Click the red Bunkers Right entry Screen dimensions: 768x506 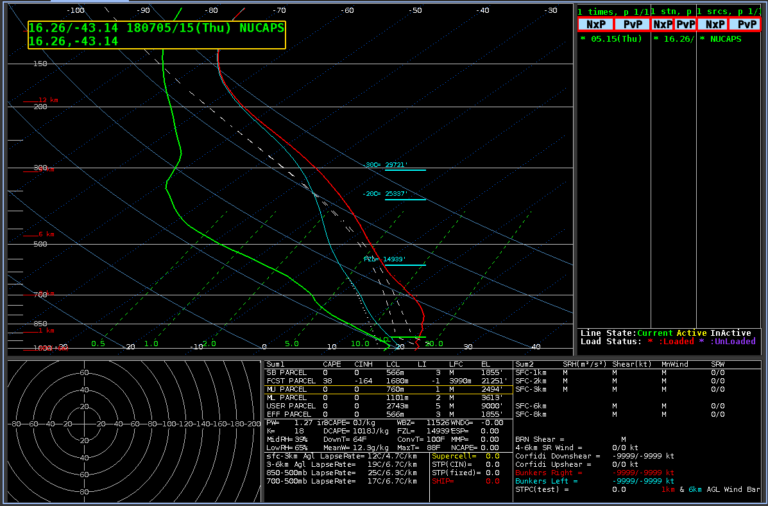pos(595,473)
